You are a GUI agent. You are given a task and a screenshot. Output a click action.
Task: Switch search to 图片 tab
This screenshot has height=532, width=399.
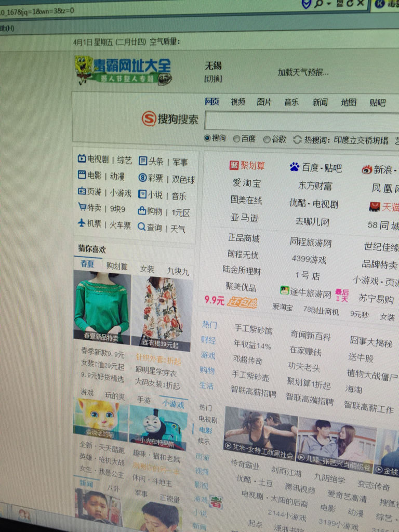point(264,102)
